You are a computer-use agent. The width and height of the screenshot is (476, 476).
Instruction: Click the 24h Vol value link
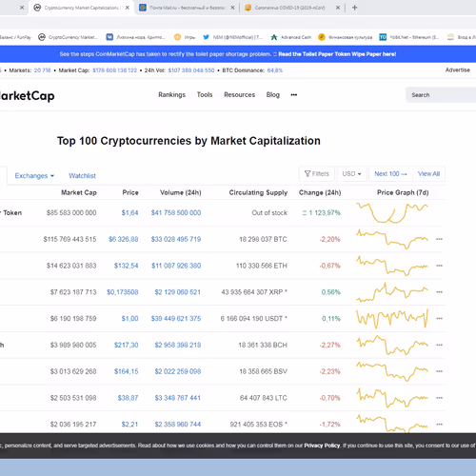click(191, 70)
